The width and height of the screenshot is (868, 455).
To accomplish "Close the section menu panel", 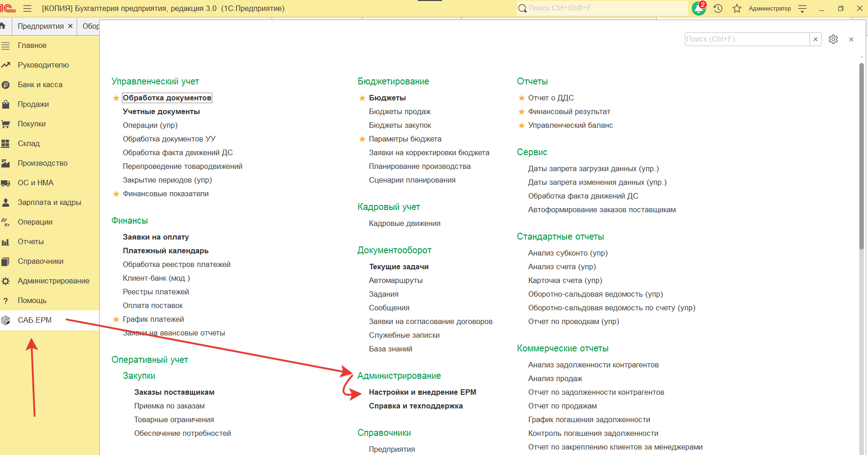I will click(x=851, y=40).
